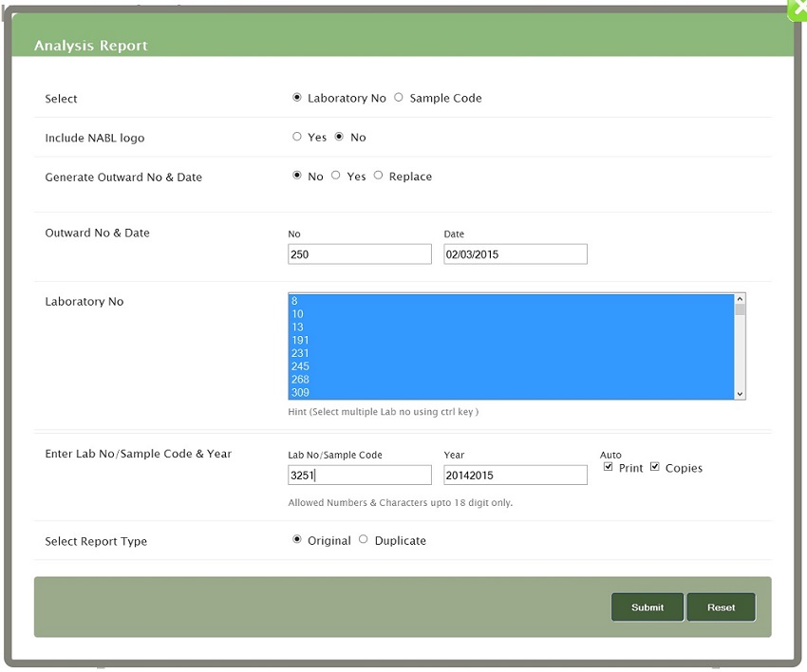Toggle the Auto Print checkbox
The width and height of the screenshot is (807, 672).
(609, 467)
